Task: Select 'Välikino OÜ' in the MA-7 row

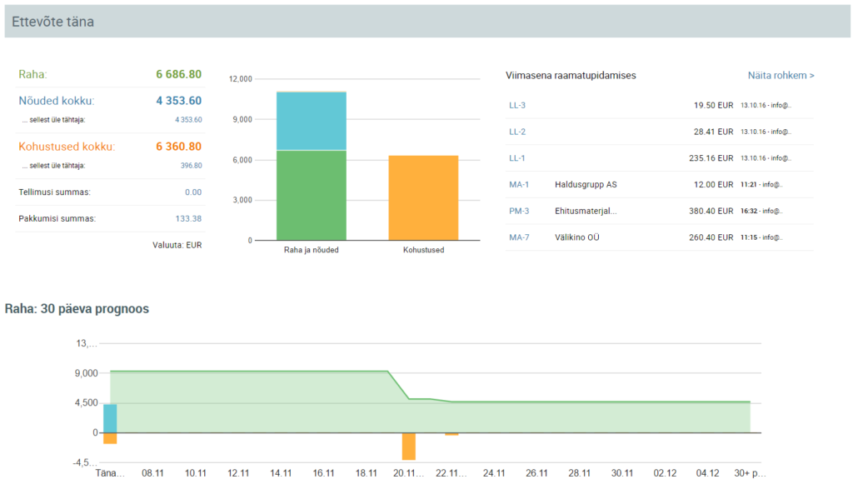Action: point(577,237)
